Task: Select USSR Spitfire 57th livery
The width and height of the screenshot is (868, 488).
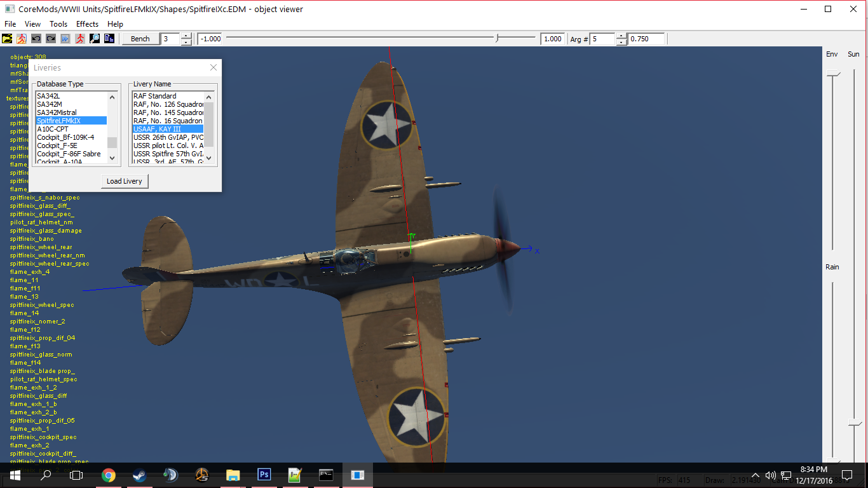Action: [168, 154]
